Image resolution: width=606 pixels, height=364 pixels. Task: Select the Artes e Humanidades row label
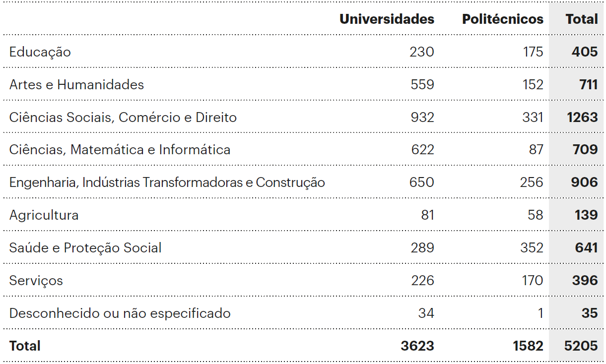tap(76, 85)
